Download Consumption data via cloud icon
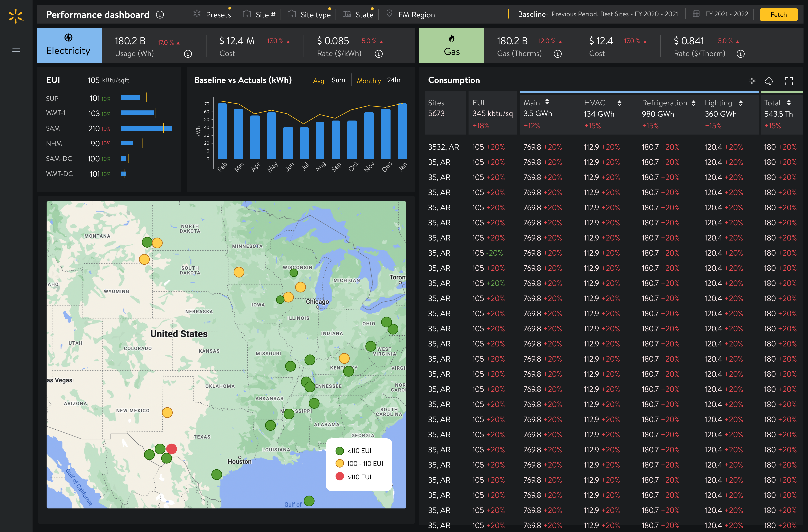This screenshot has width=808, height=532. click(x=769, y=81)
